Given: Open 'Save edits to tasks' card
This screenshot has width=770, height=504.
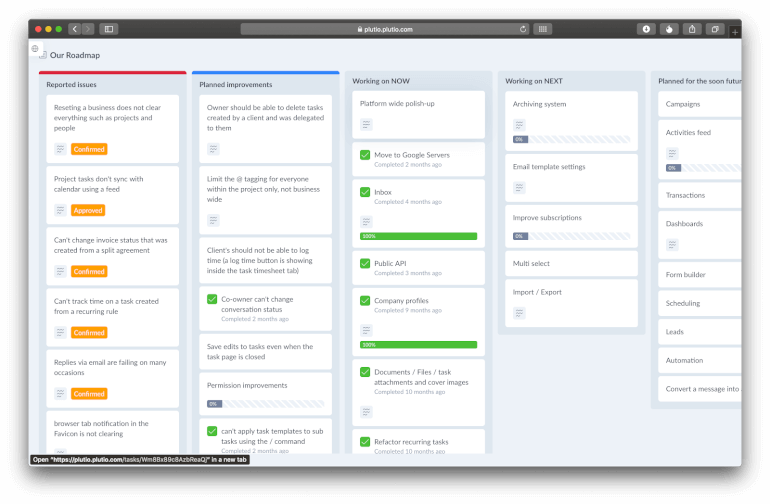Looking at the screenshot, I should 265,352.
